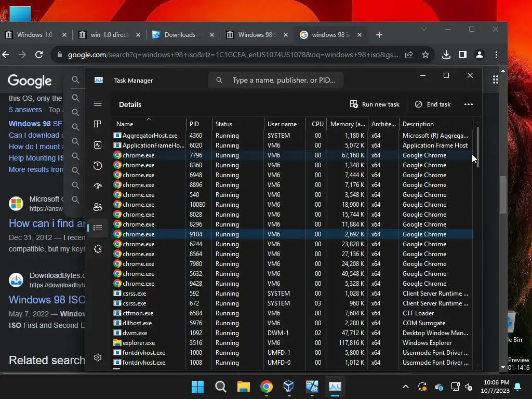This screenshot has height=399, width=532.
Task: Open Windows Start menu
Action: pos(197,387)
